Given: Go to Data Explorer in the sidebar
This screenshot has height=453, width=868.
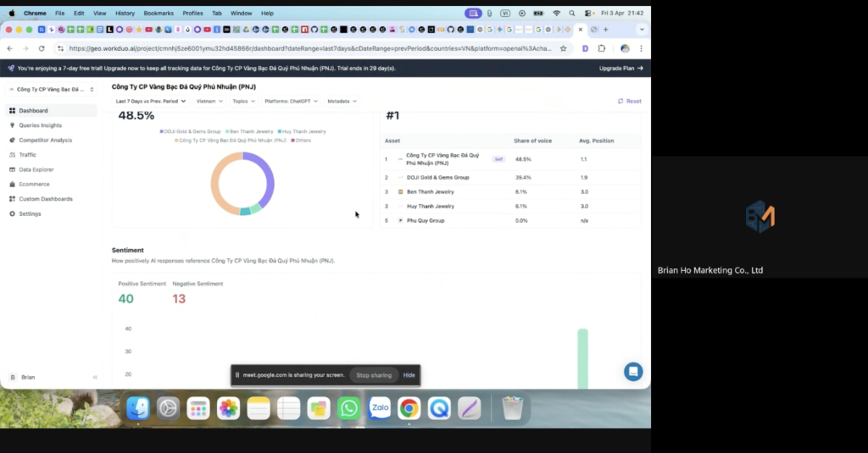Looking at the screenshot, I should click(36, 169).
